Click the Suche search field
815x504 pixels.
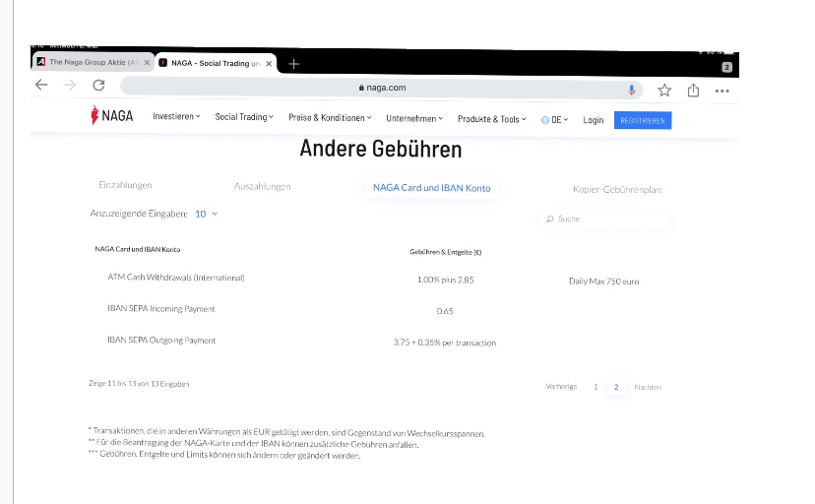(605, 219)
